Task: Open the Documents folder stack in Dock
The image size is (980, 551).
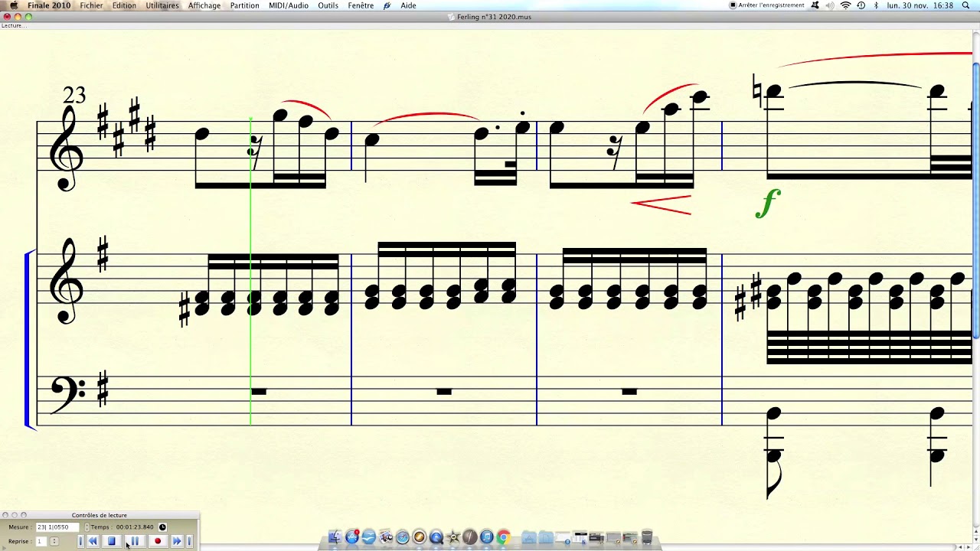Action: click(x=546, y=536)
